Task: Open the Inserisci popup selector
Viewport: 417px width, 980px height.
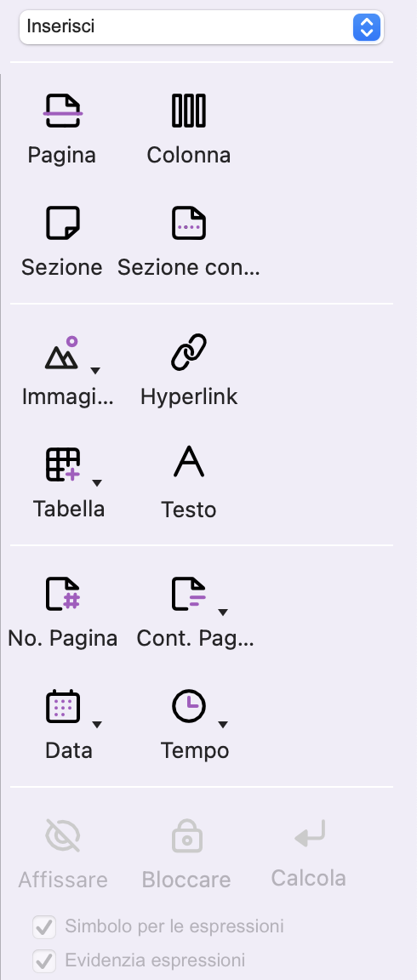Action: point(202,27)
